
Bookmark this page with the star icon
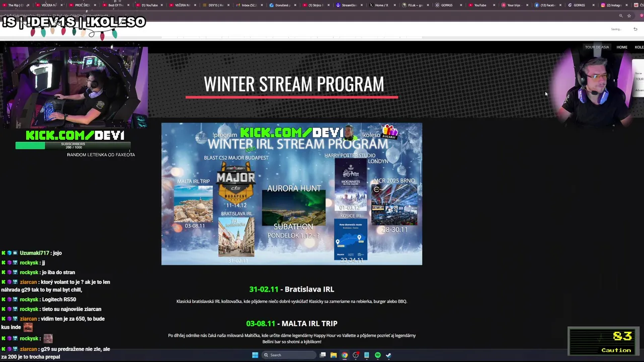coord(629,16)
